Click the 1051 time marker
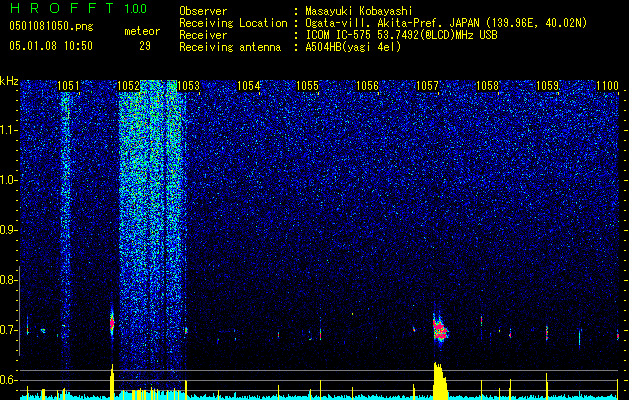 pos(69,85)
